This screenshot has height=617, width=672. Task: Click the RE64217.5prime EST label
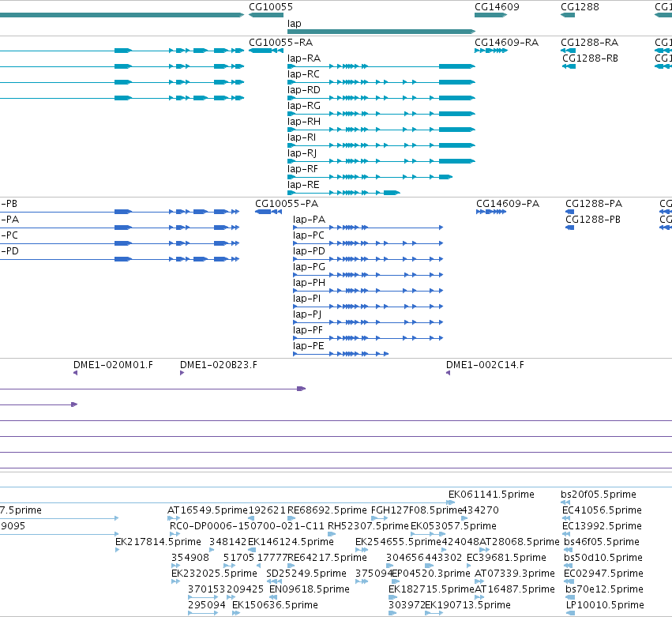click(328, 558)
